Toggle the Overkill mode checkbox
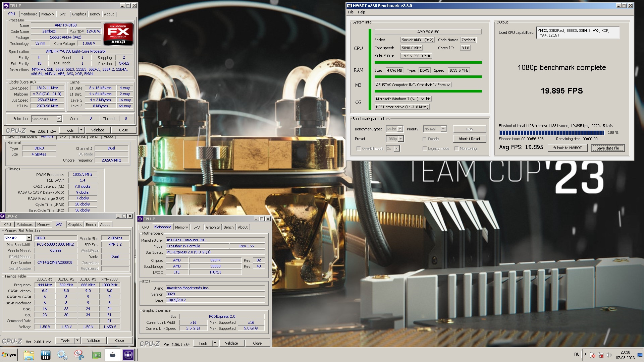Viewport: 644px width, 362px height. pos(358,148)
